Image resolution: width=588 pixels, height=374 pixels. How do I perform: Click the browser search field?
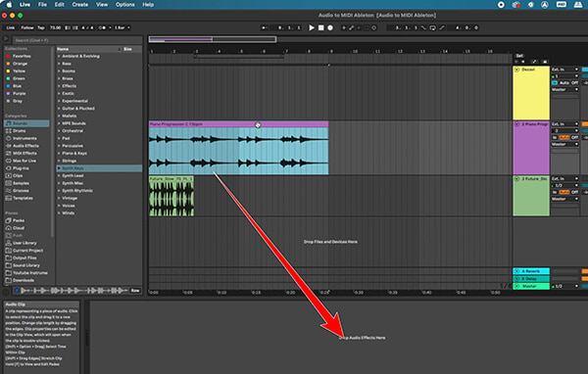click(x=77, y=40)
